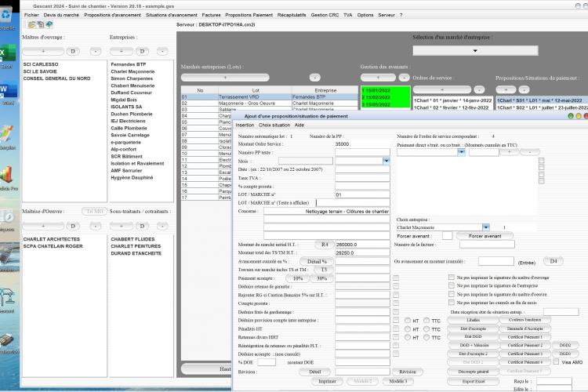Open the Choix situation menu
The width and height of the screenshot is (588, 392).
point(274,125)
